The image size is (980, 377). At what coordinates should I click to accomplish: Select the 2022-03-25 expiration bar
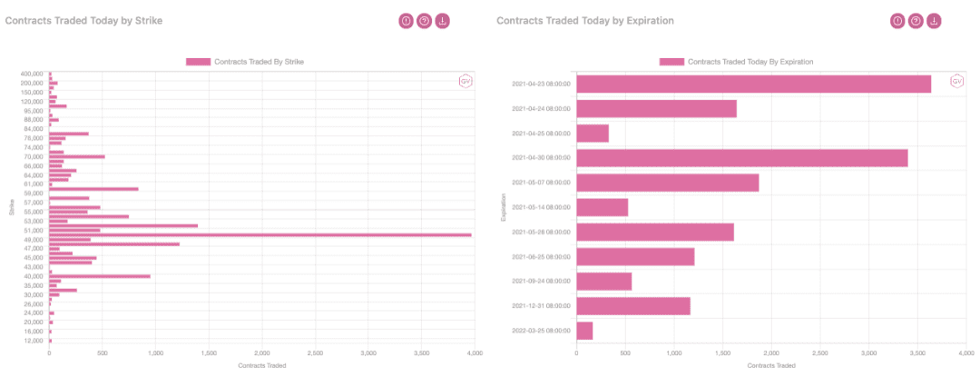(x=584, y=331)
